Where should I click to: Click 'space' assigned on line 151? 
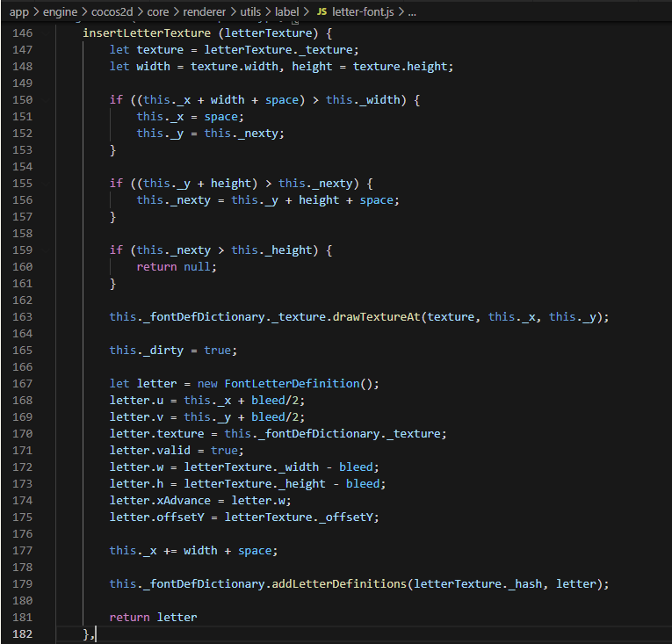(220, 117)
